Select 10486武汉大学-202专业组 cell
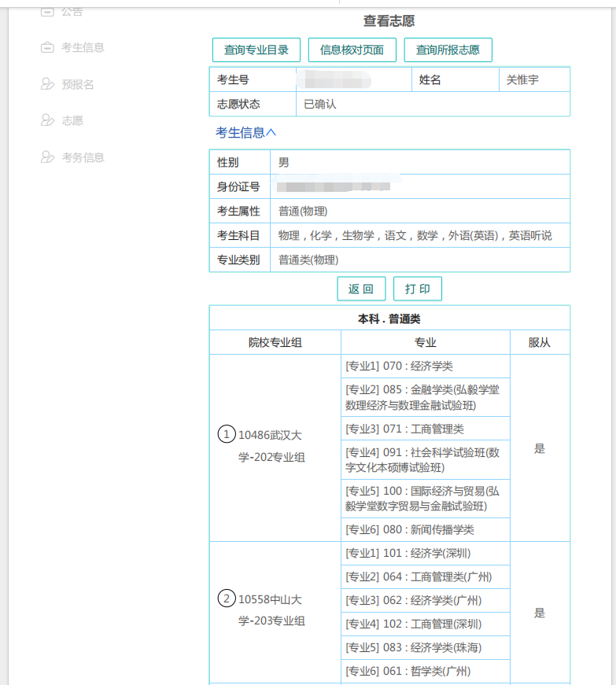Image resolution: width=616 pixels, height=685 pixels. pos(275,447)
